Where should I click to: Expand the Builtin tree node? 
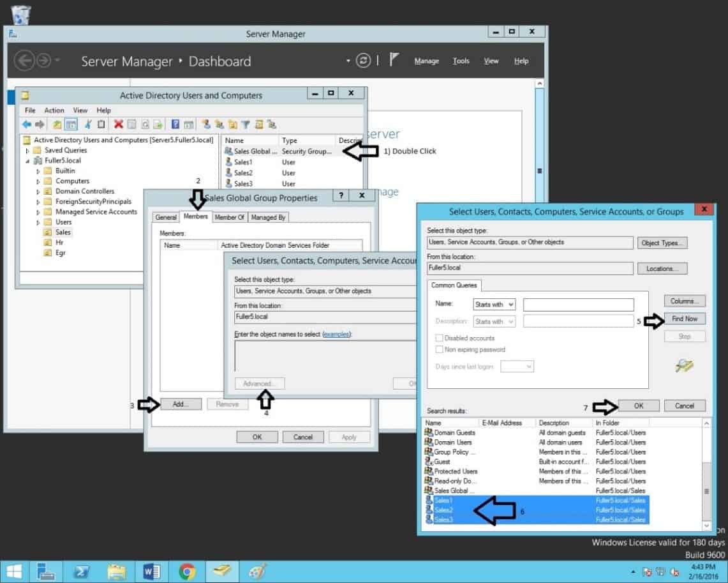(38, 171)
